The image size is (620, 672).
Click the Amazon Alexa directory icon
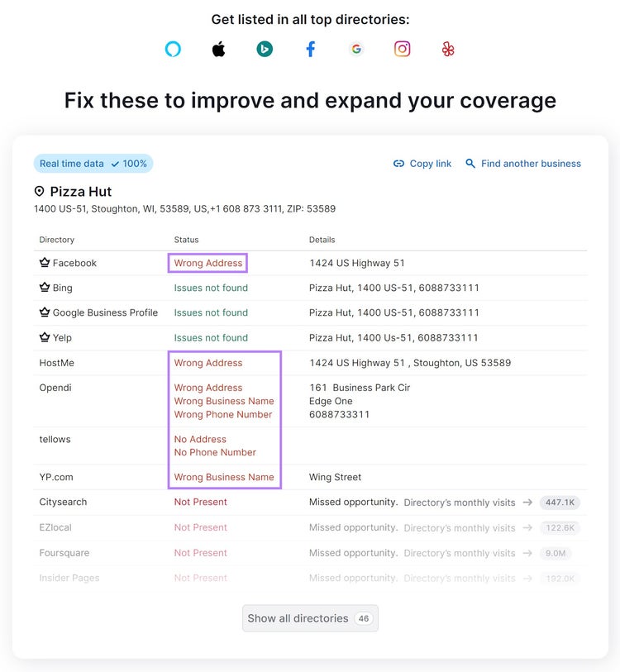173,49
